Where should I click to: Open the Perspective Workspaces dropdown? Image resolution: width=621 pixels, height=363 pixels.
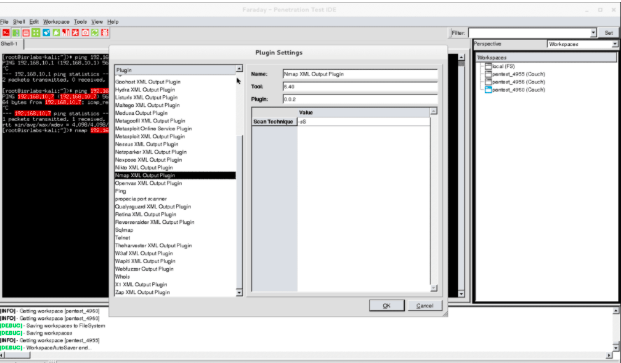click(x=582, y=44)
